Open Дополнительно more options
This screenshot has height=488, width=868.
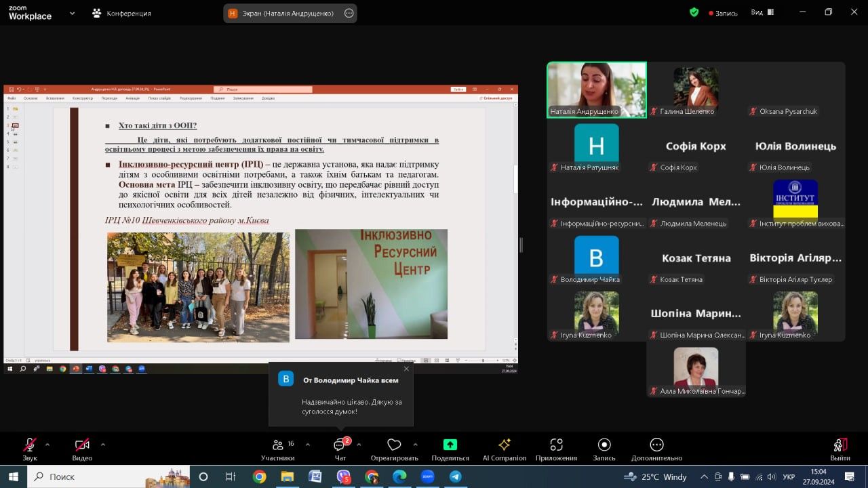tap(656, 449)
